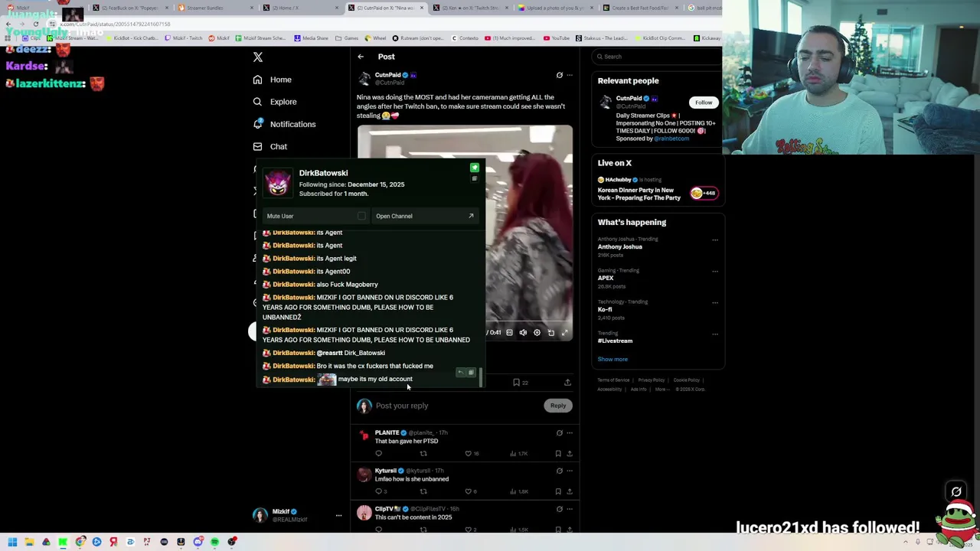Click Grok icon on ClipTV's reply
Viewport: 980px width, 551px height.
point(559,509)
